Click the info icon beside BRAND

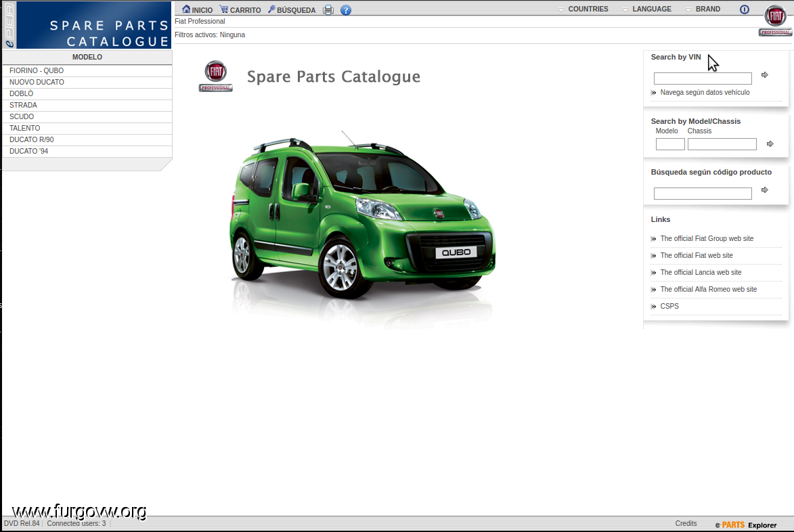point(745,9)
